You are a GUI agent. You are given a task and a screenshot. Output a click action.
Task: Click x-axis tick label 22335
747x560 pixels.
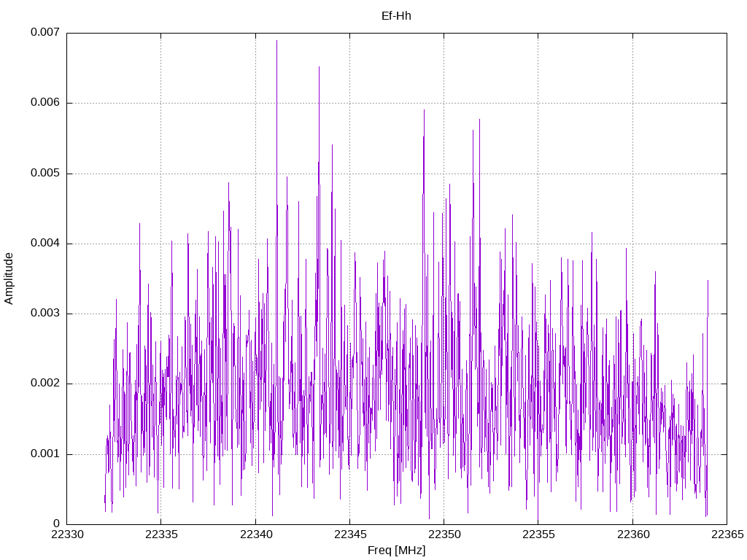click(161, 534)
